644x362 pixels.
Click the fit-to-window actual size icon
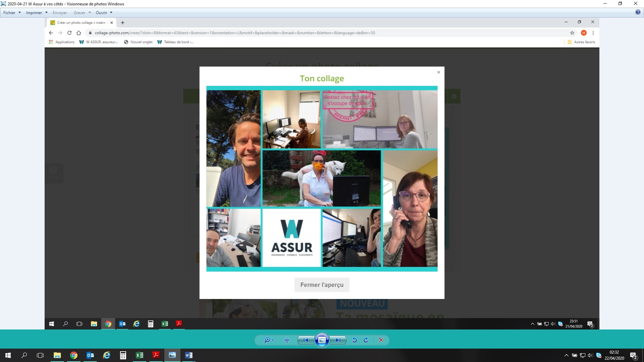coord(287,340)
